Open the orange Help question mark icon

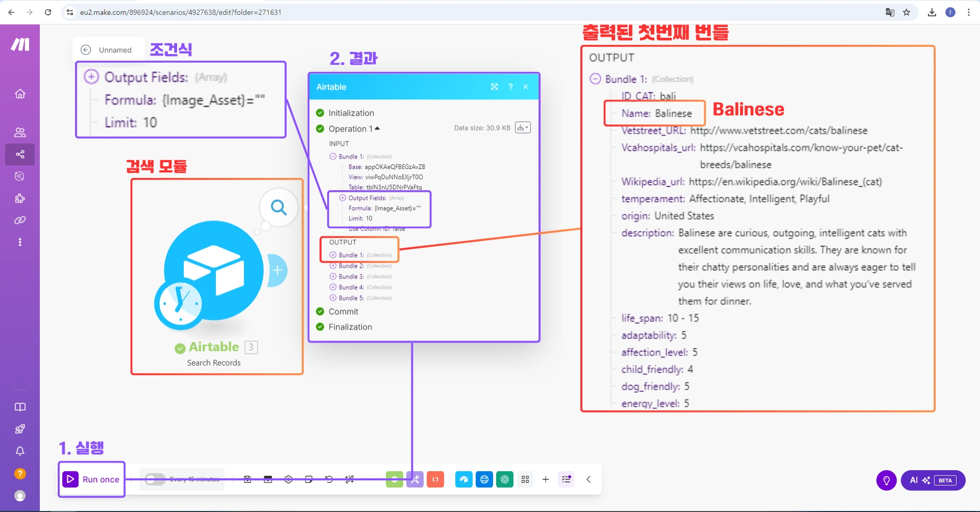(x=20, y=474)
